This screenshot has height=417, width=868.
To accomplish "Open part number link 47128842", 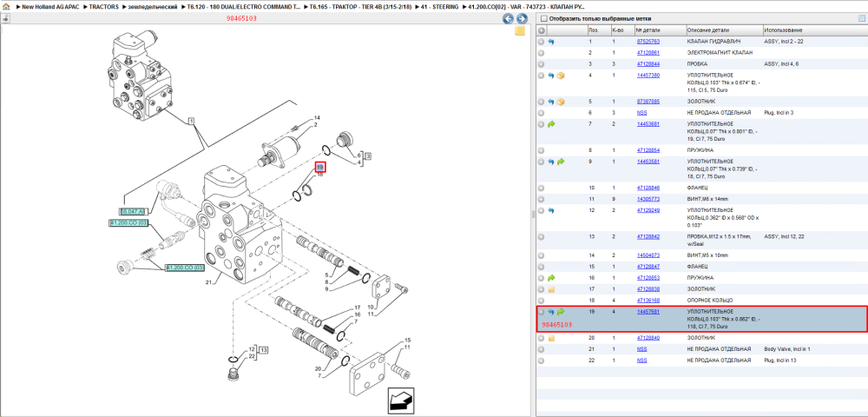I will 648,236.
